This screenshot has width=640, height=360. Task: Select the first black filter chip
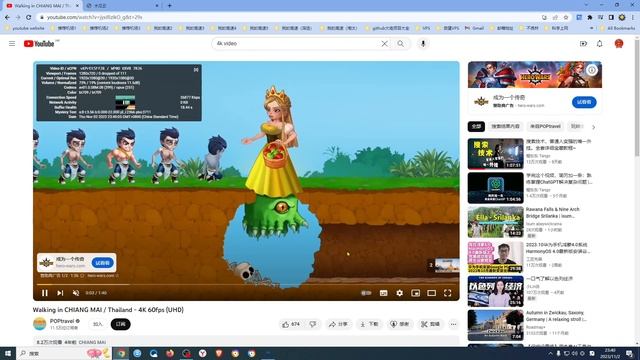[x=476, y=127]
